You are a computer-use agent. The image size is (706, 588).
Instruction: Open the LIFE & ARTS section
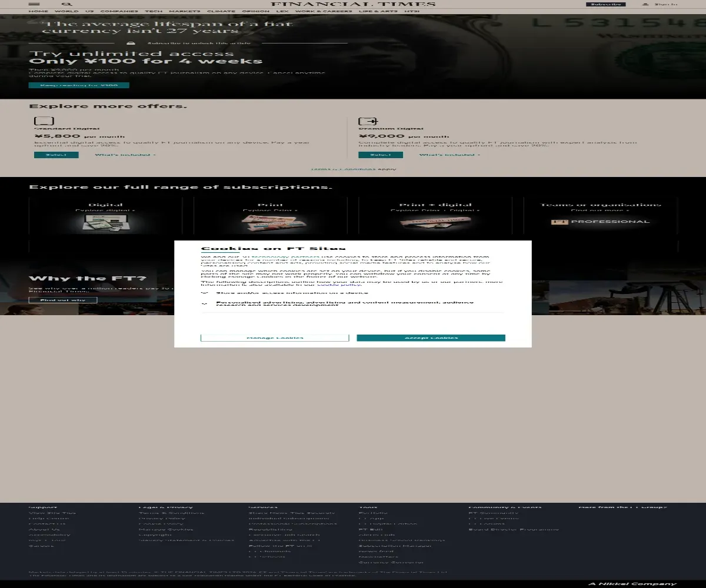378,11
